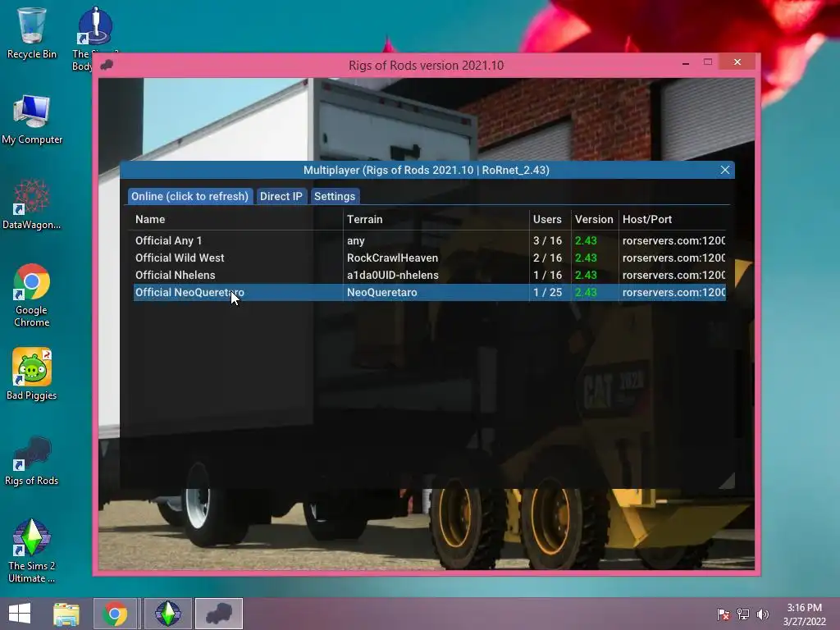Viewport: 840px width, 630px height.
Task: Select the Official Any 1 server
Action: 430,240
